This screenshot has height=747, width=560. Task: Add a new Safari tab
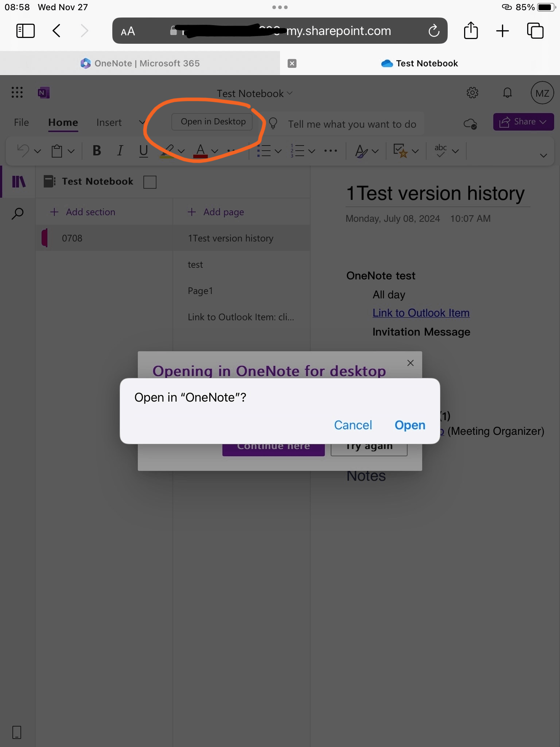coord(502,31)
